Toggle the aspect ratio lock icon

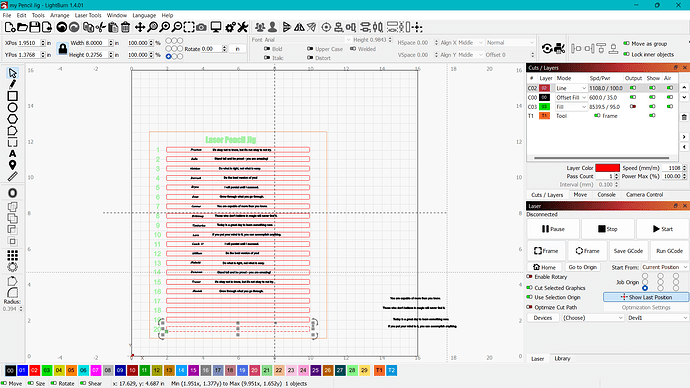point(62,49)
